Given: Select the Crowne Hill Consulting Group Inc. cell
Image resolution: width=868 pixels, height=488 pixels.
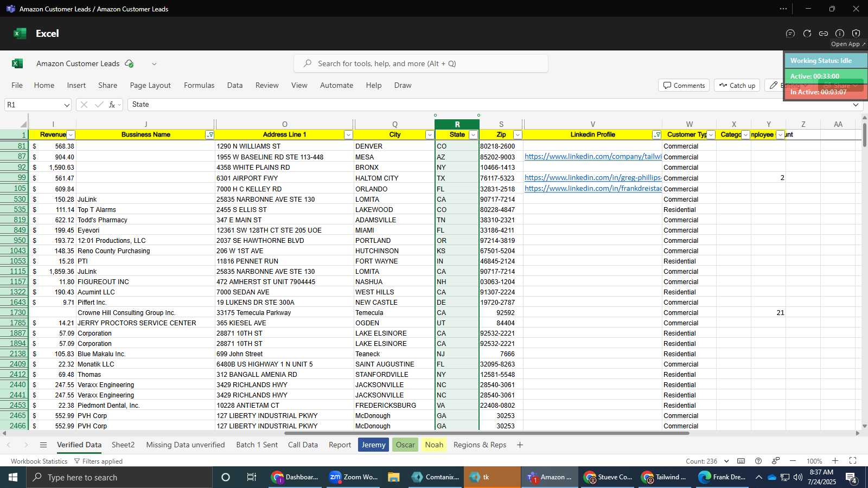Looking at the screenshot, I should tap(145, 313).
